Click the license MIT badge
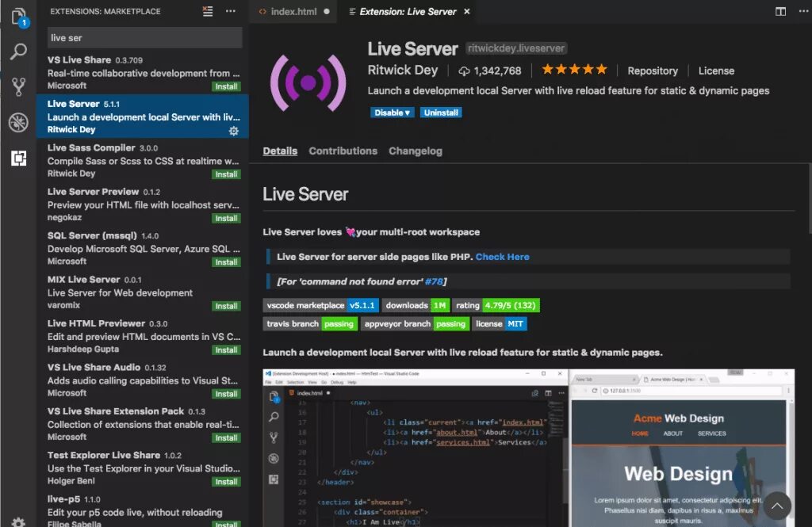The image size is (812, 527). 500,324
